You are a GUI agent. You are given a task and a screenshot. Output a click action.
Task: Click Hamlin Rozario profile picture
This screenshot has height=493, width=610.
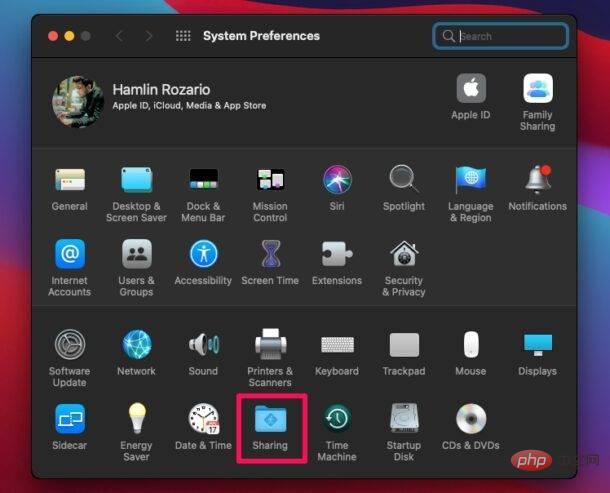pyautogui.click(x=77, y=103)
